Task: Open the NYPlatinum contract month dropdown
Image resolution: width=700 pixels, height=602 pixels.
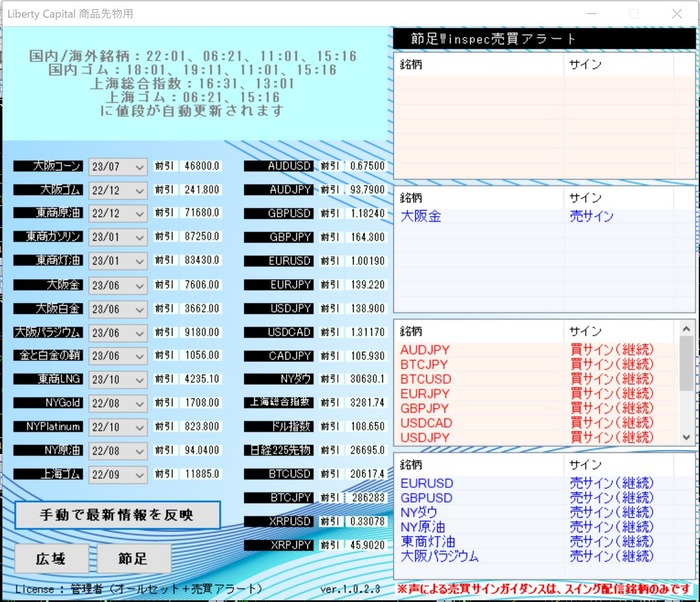Action: [118, 427]
